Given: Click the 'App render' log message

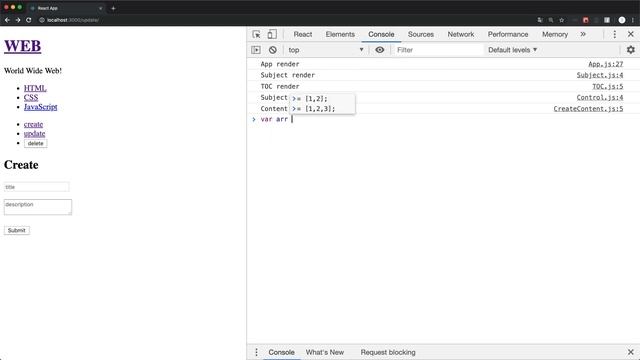Looking at the screenshot, I should 280,64.
